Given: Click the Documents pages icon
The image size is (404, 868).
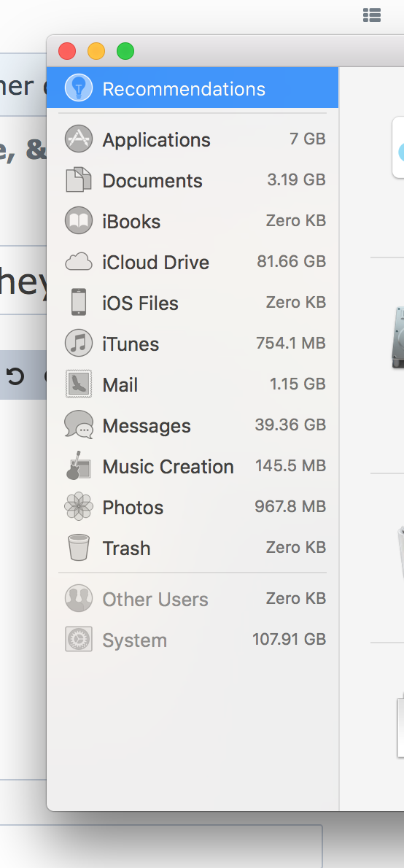Looking at the screenshot, I should pos(78,180).
